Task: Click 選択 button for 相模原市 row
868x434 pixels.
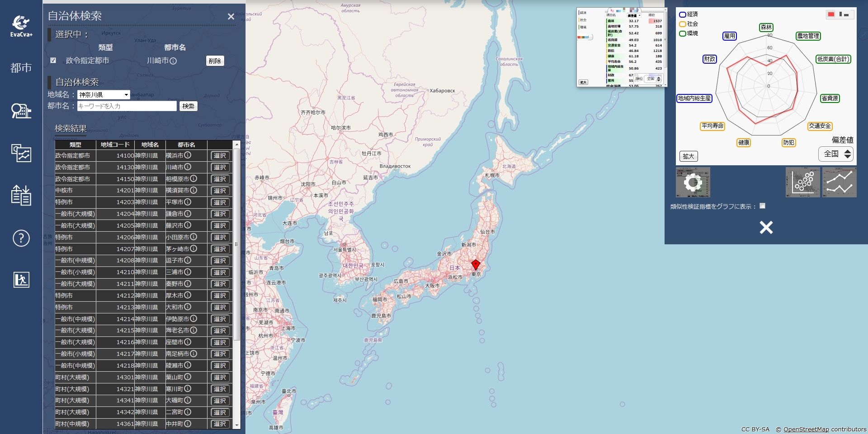Action: point(220,179)
